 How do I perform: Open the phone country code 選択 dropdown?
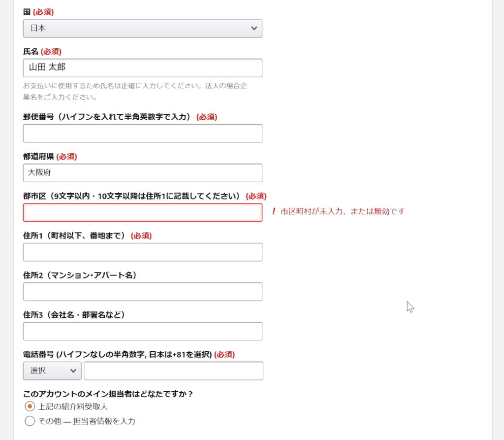pos(52,371)
